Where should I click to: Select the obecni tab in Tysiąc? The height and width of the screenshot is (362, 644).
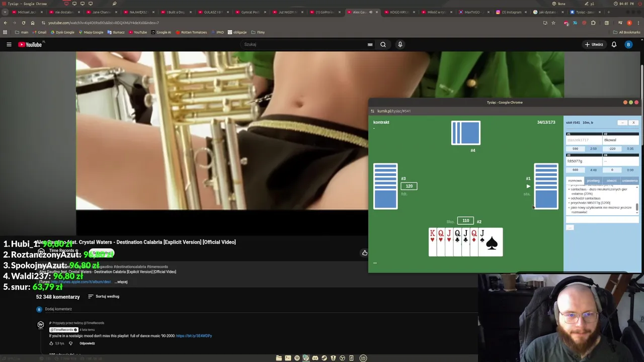click(611, 180)
